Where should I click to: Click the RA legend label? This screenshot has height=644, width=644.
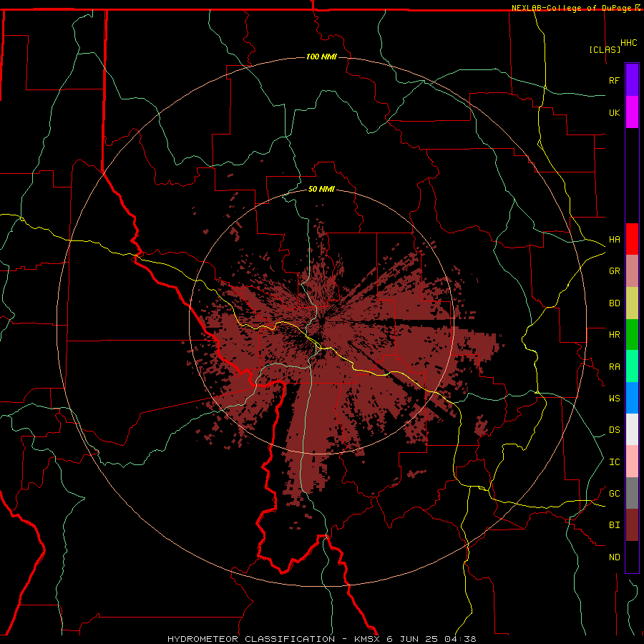614,367
